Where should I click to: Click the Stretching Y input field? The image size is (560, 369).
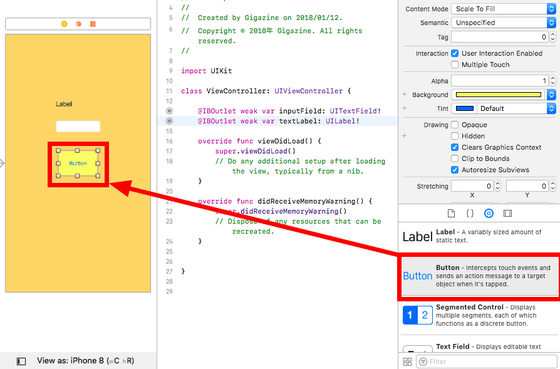click(x=528, y=186)
